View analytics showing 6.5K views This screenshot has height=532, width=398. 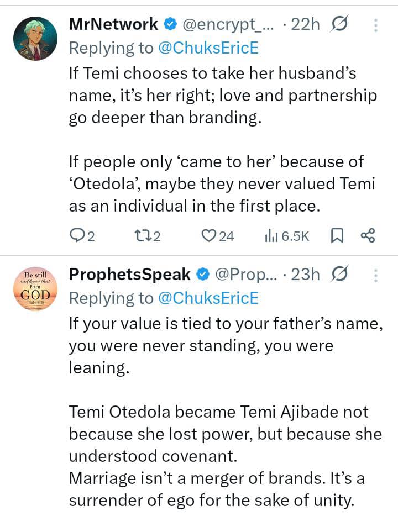point(287,236)
